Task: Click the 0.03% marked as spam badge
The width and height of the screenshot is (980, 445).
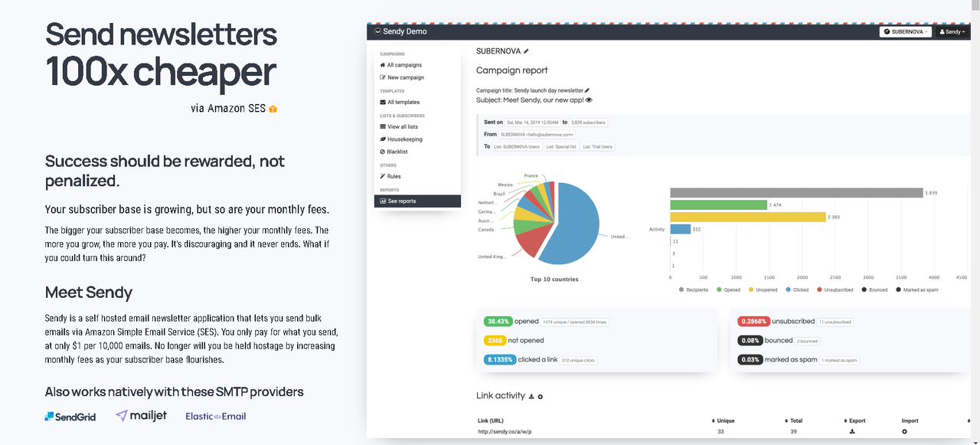Action: tap(750, 359)
